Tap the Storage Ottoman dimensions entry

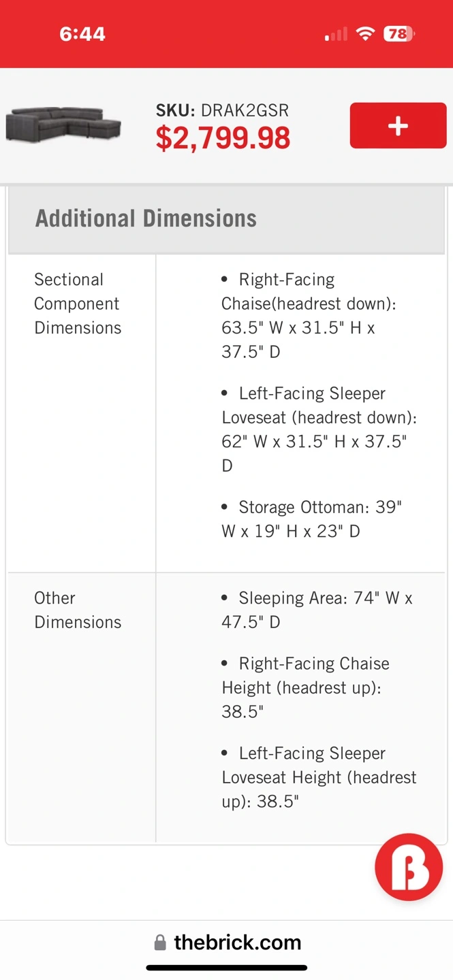click(312, 519)
